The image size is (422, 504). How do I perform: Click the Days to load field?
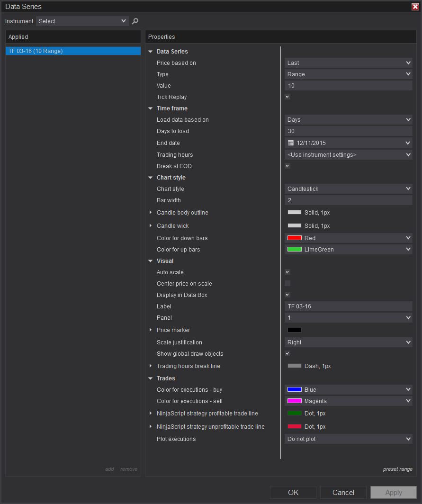(x=349, y=131)
